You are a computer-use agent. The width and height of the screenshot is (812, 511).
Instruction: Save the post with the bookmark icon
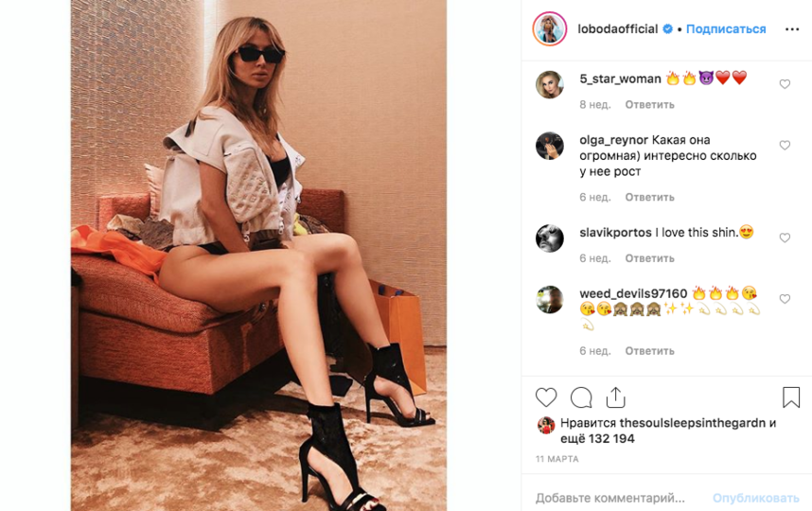[x=791, y=397]
